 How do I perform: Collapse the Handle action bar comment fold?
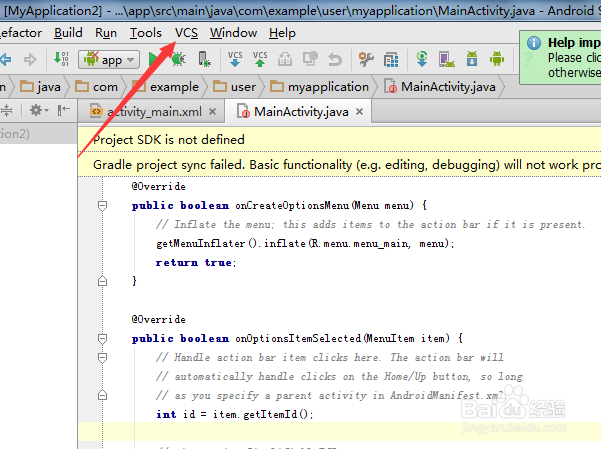pos(102,358)
